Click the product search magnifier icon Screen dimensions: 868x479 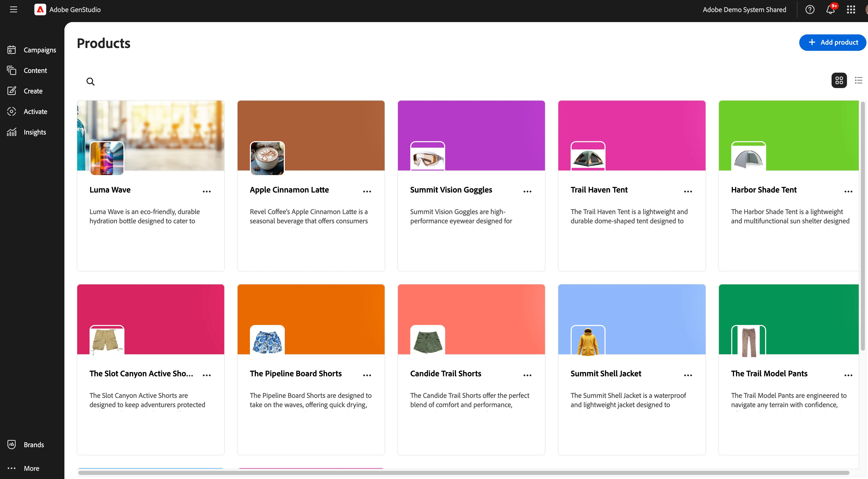pos(90,81)
